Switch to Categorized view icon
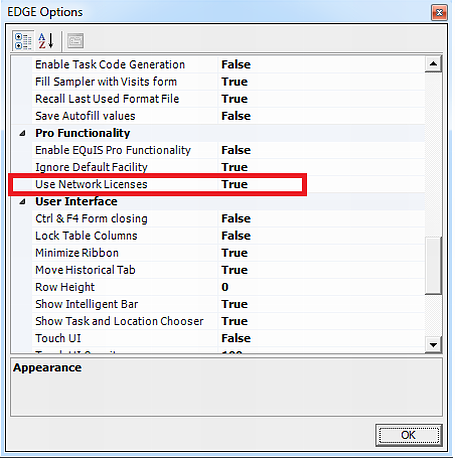Viewport: 455px width, 458px height. click(23, 41)
